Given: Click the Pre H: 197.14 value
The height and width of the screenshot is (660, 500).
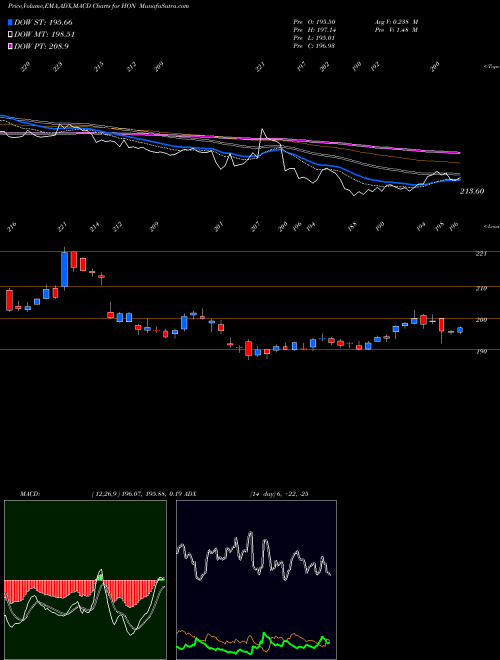Looking at the screenshot, I should click(314, 30).
